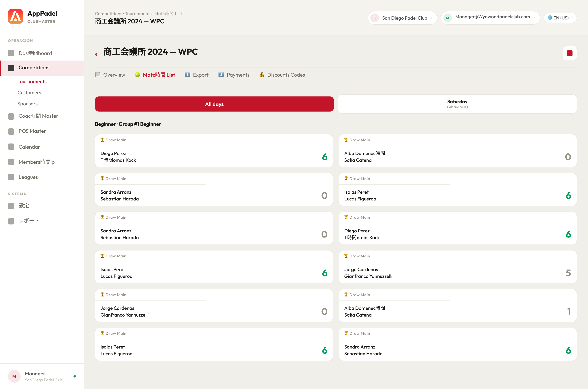This screenshot has width=588, height=389.
Task: Open the Leagues sidebar item
Action: coord(42,177)
